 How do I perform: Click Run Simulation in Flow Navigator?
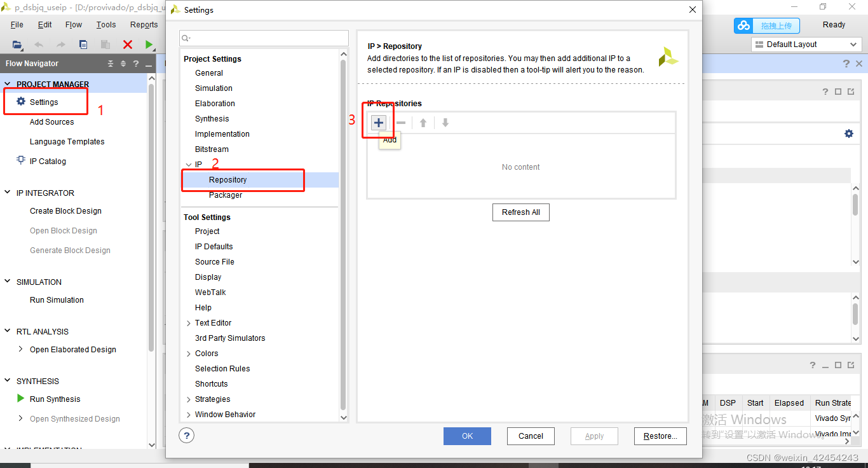tap(57, 300)
